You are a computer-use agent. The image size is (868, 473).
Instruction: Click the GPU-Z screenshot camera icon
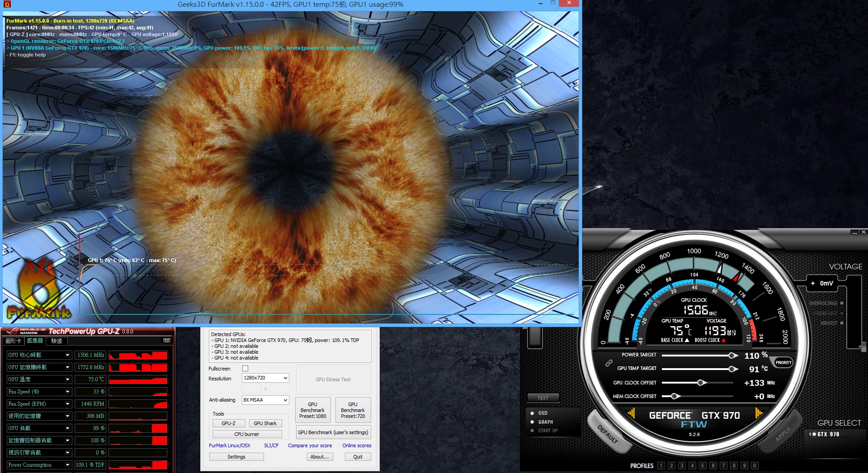(x=167, y=341)
